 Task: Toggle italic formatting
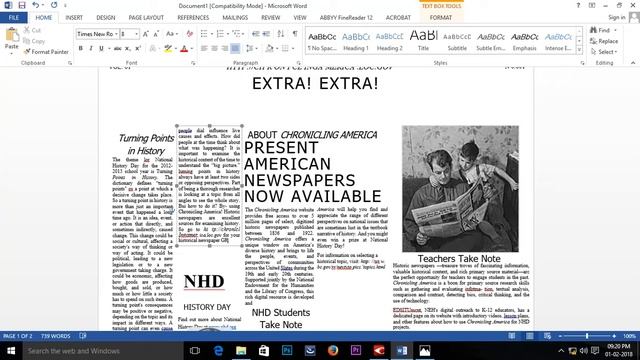click(91, 49)
